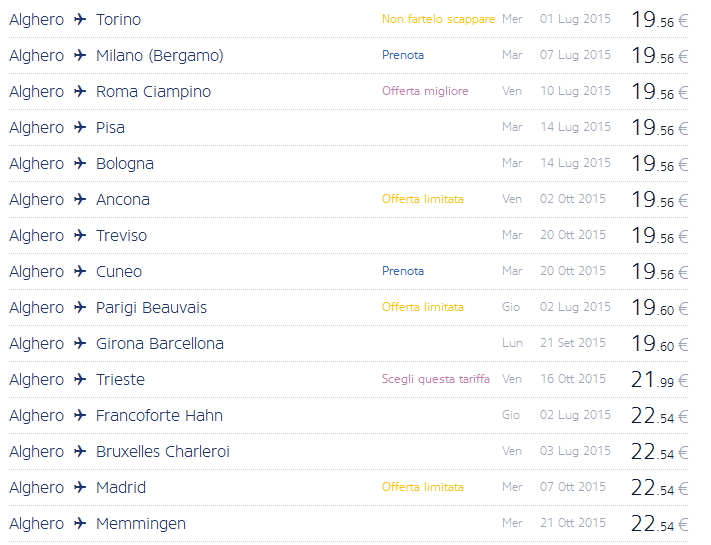Click the airplane icon in the Torino row

click(80, 20)
